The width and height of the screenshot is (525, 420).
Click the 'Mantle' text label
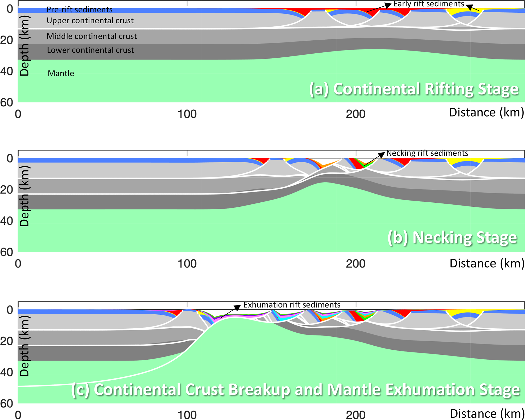tap(61, 73)
